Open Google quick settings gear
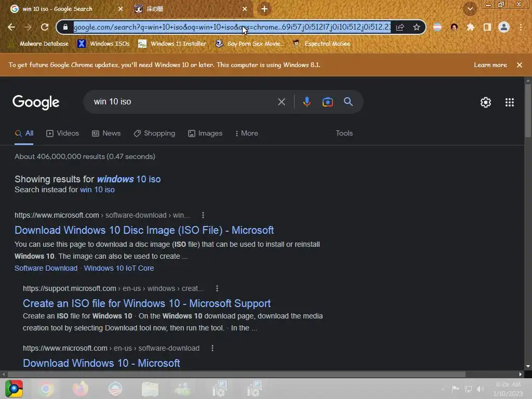 (x=486, y=102)
